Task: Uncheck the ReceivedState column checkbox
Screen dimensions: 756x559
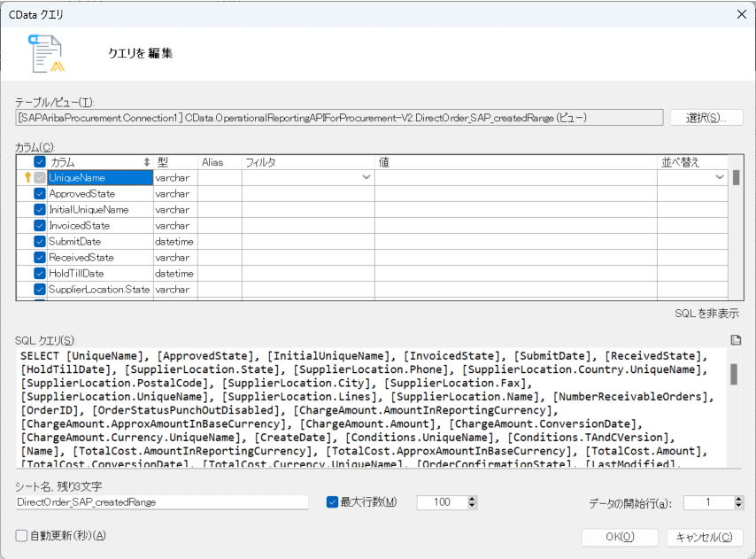Action: (x=40, y=258)
